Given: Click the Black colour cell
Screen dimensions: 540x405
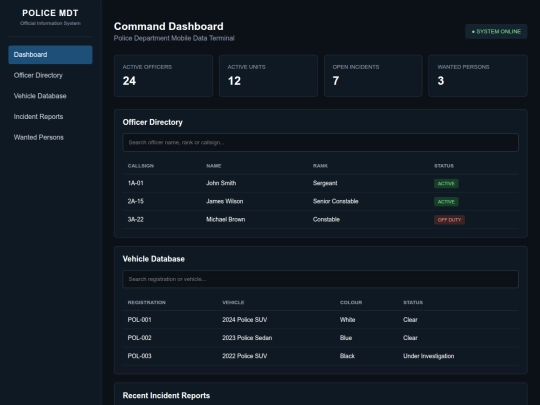Looking at the screenshot, I should (347, 356).
